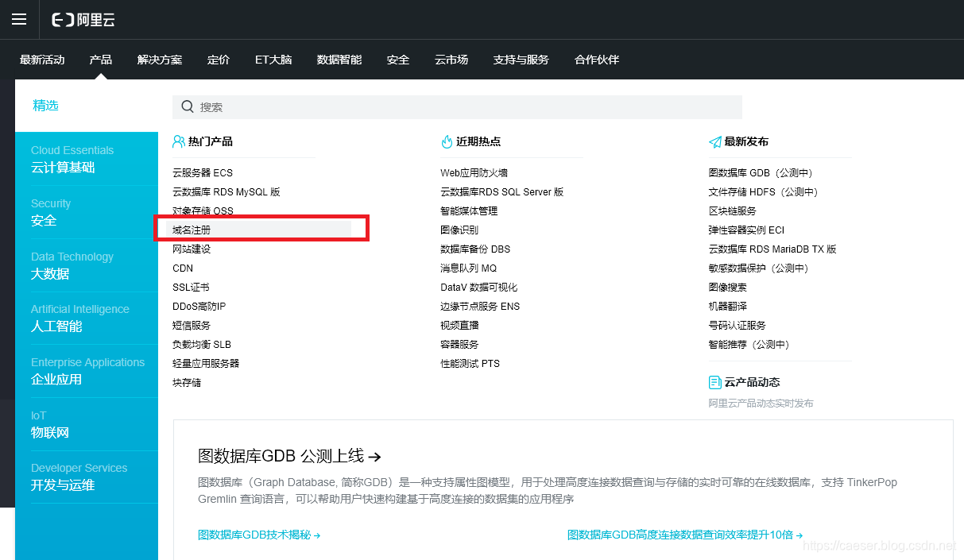Open DDoS高防IP link
This screenshot has width=964, height=560.
[x=199, y=306]
